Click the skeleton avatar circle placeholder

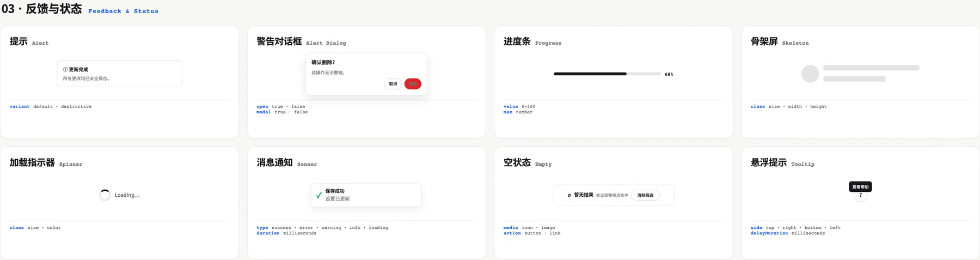810,74
